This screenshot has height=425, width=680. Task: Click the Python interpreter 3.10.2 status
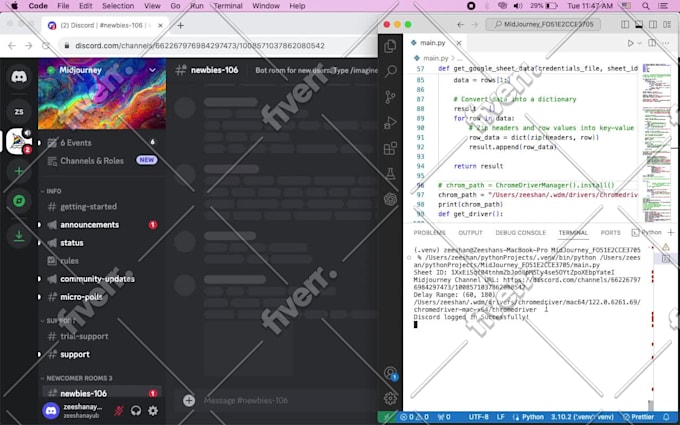pyautogui.click(x=582, y=417)
